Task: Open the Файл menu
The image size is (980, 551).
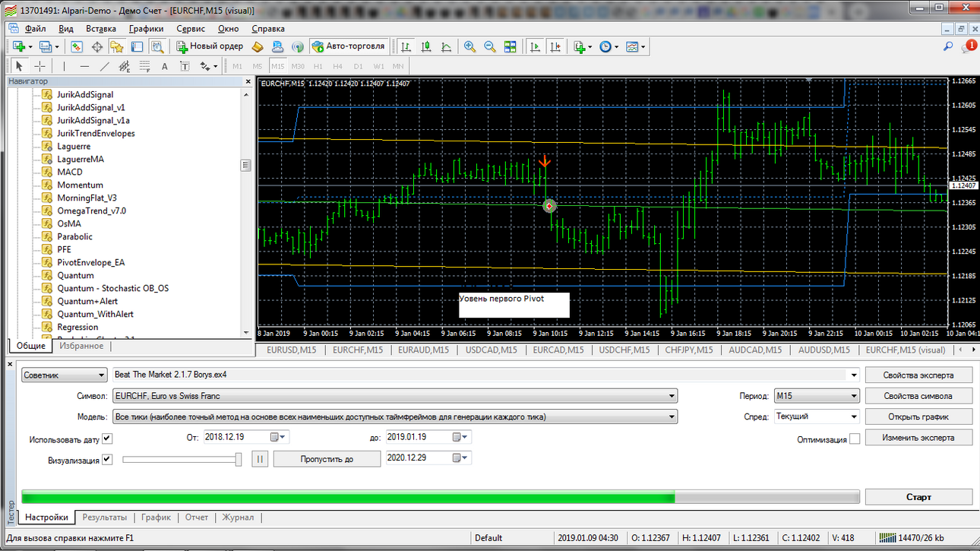Action: [x=35, y=28]
